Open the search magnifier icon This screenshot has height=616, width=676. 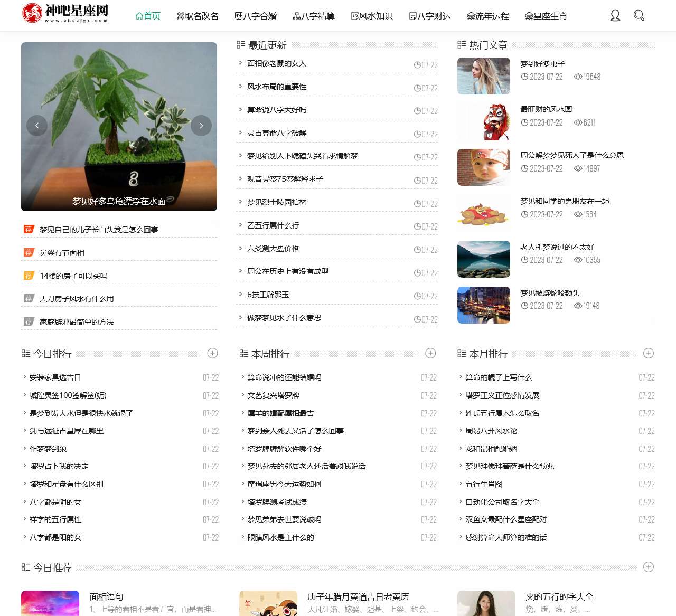tap(639, 15)
